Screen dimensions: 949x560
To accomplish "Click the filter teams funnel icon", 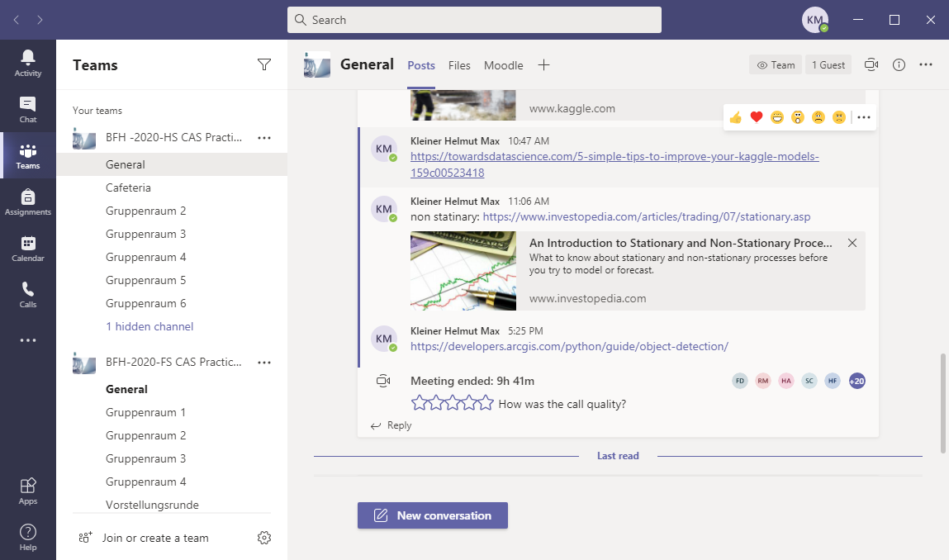I will [x=264, y=65].
